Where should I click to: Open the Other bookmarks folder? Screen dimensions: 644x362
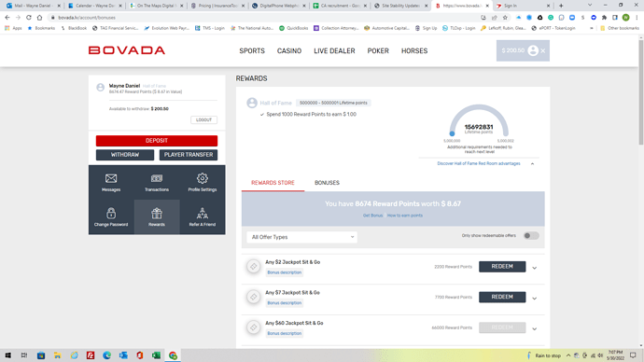620,28
